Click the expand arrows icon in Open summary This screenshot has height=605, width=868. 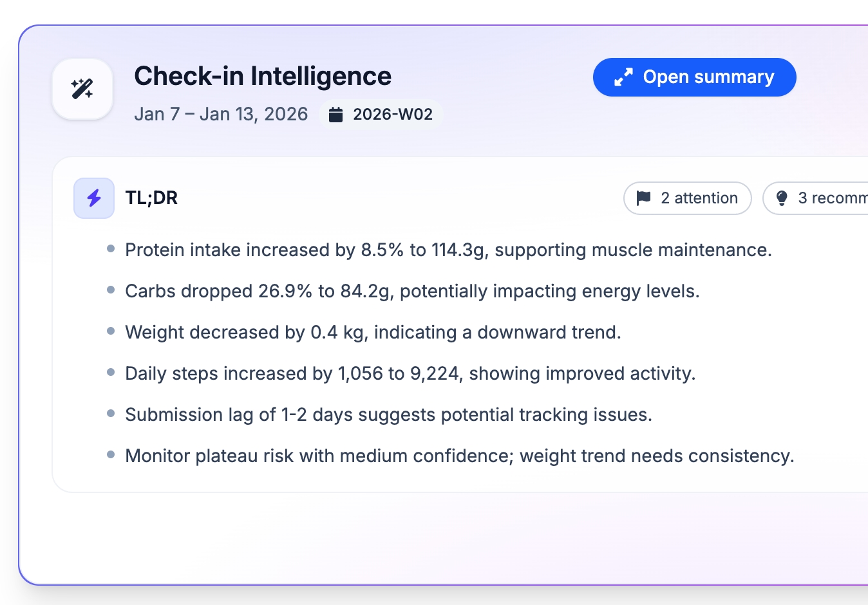coord(623,77)
